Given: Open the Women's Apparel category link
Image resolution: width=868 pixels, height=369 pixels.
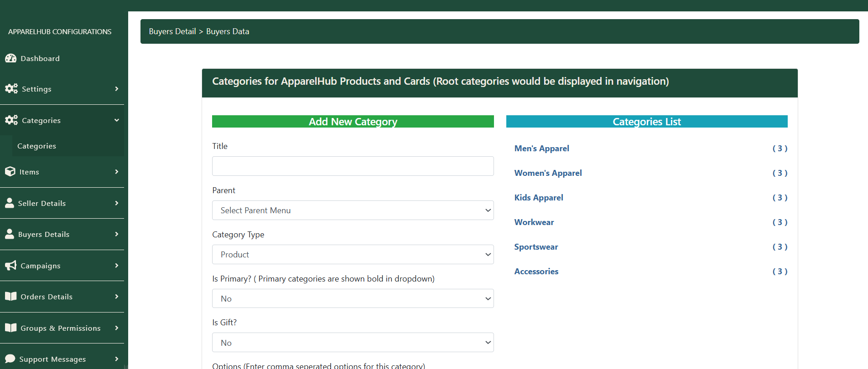Looking at the screenshot, I should [x=548, y=173].
